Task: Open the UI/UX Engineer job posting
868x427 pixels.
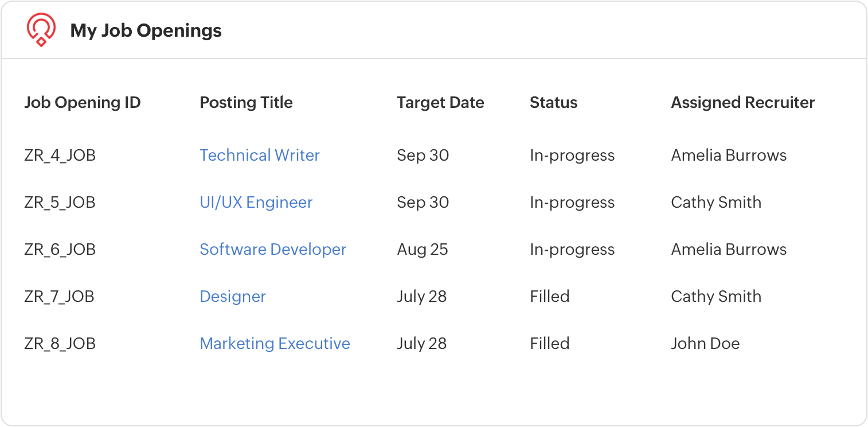Action: (256, 202)
